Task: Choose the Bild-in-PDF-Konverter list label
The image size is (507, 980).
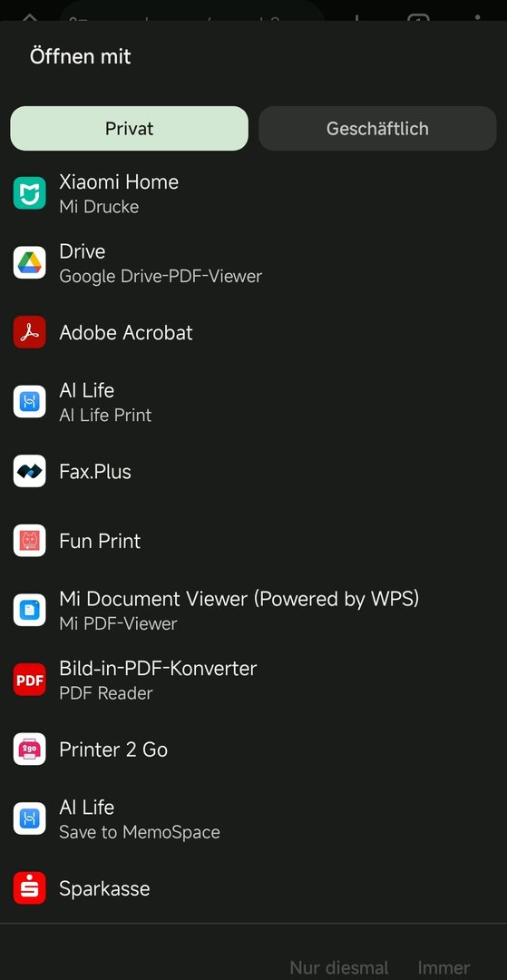Action: click(158, 668)
